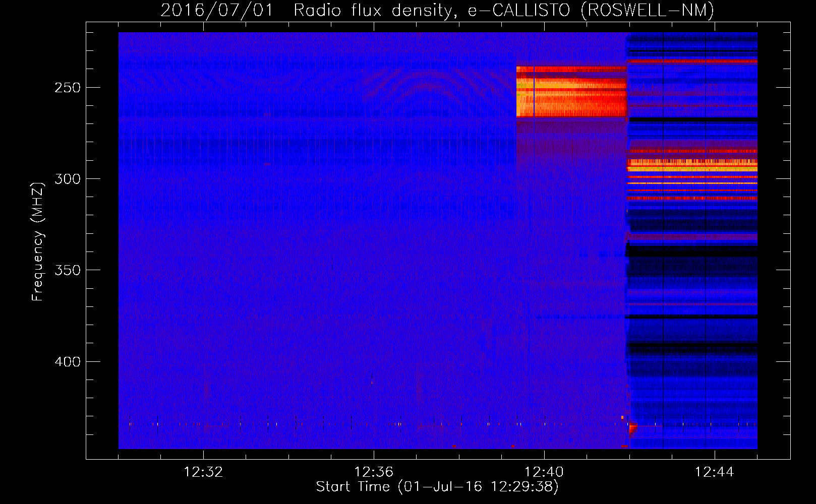Image resolution: width=816 pixels, height=504 pixels.
Task: Click the 12:32 time tick label
Action: (x=203, y=472)
